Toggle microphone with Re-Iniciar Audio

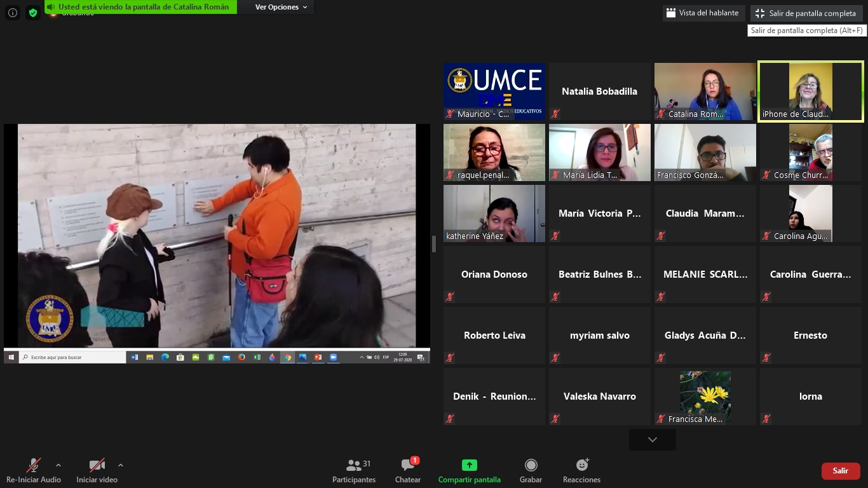pos(34,465)
